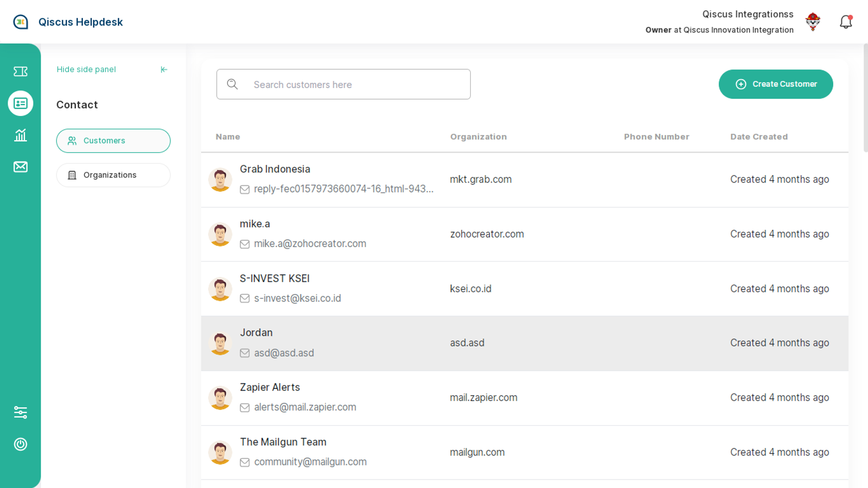This screenshot has height=488, width=868.
Task: Open the mail icon in sidebar
Action: tap(20, 167)
